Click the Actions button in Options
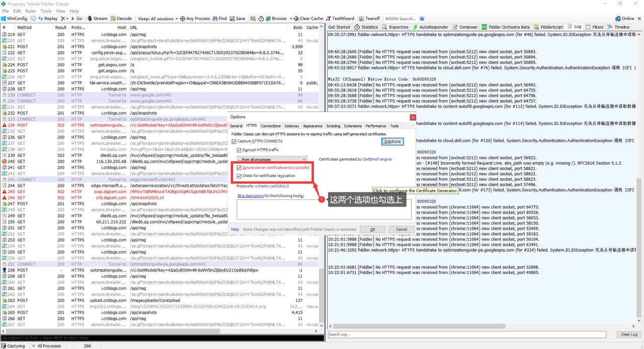The image size is (644, 349). coord(392,142)
